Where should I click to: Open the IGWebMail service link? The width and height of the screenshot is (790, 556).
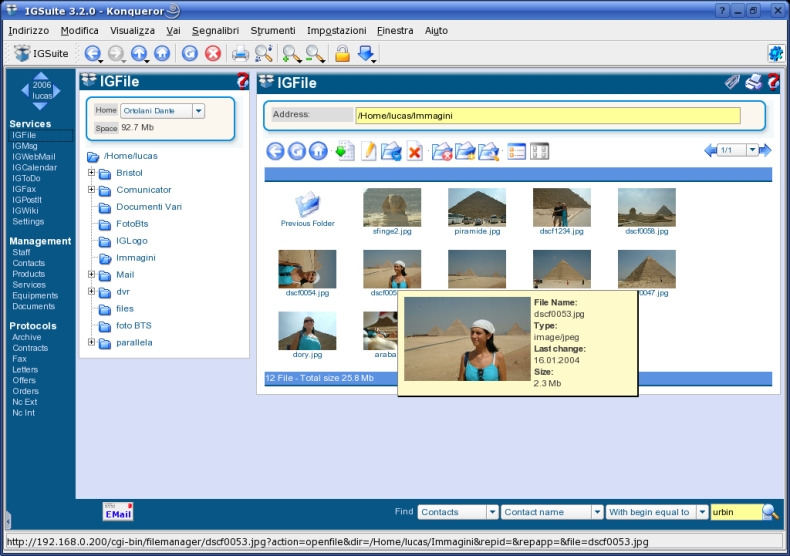[x=34, y=157]
